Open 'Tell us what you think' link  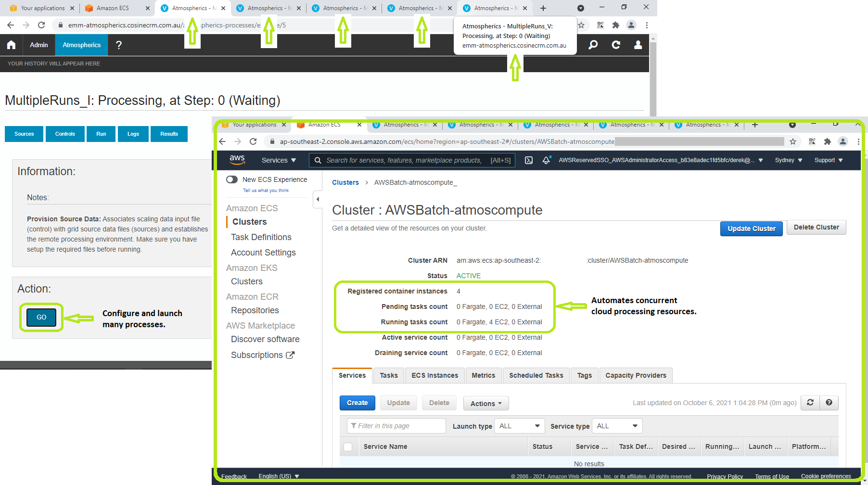click(266, 191)
